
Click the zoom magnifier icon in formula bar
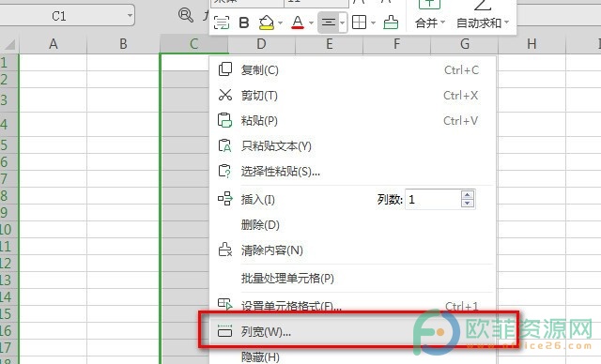[186, 15]
